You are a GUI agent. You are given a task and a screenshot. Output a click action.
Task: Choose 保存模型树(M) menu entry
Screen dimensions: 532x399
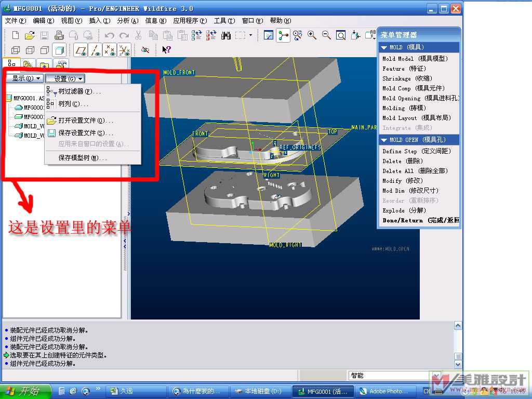tap(92, 158)
